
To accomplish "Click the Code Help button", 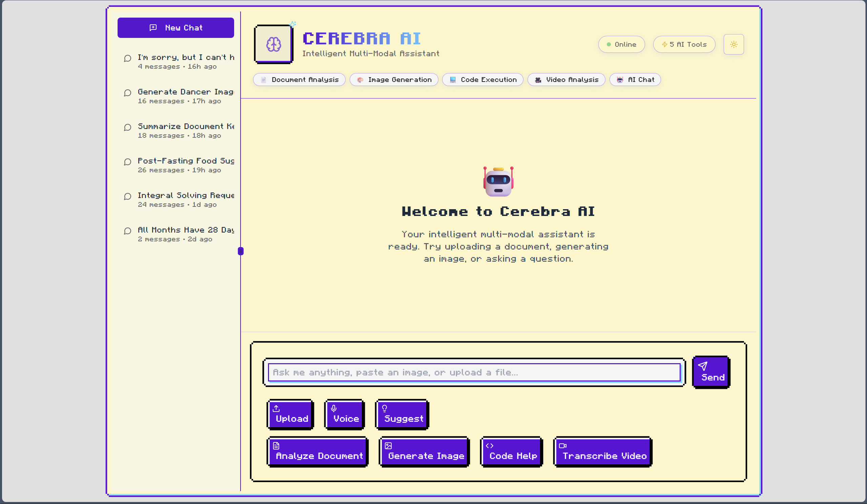I will click(x=511, y=452).
